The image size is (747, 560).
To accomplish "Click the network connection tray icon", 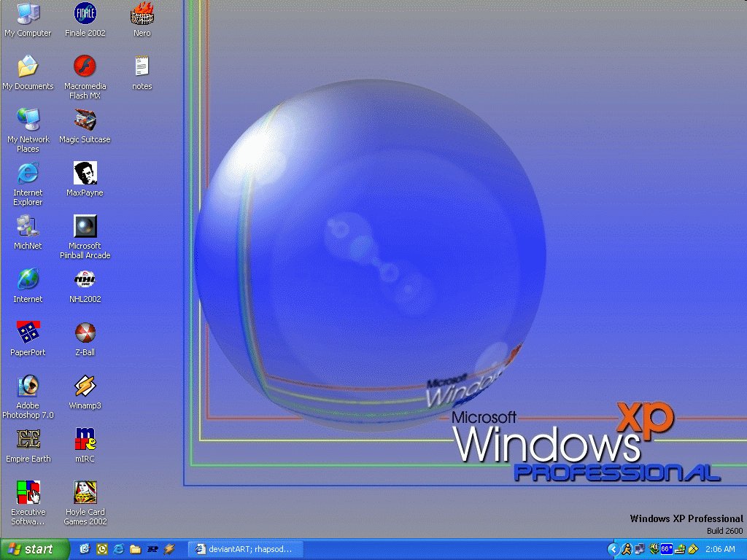I will (x=639, y=549).
